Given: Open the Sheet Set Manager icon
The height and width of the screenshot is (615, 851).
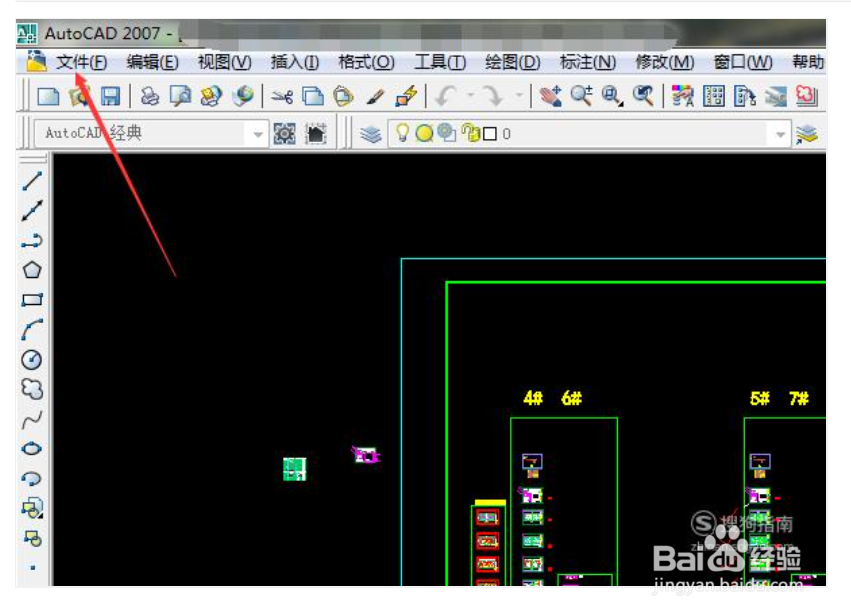Looking at the screenshot, I should pos(776,97).
